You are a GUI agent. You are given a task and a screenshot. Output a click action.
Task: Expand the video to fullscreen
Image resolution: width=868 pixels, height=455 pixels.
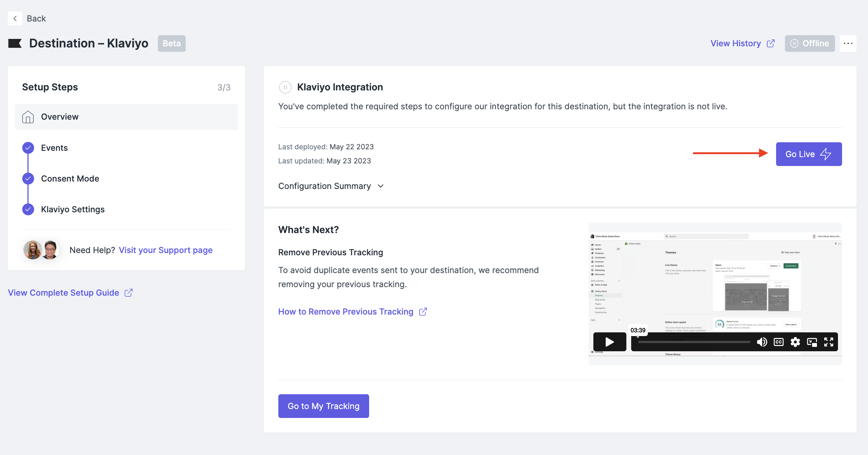[828, 342]
